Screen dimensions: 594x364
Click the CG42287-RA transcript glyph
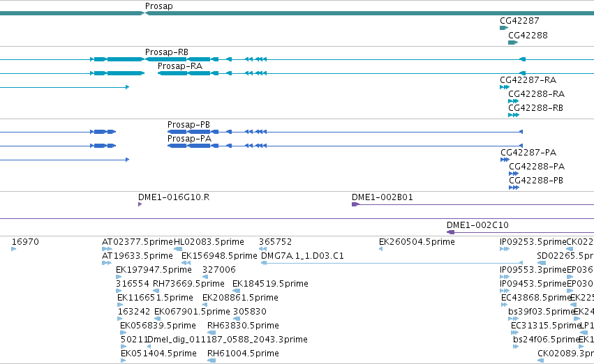(x=505, y=87)
